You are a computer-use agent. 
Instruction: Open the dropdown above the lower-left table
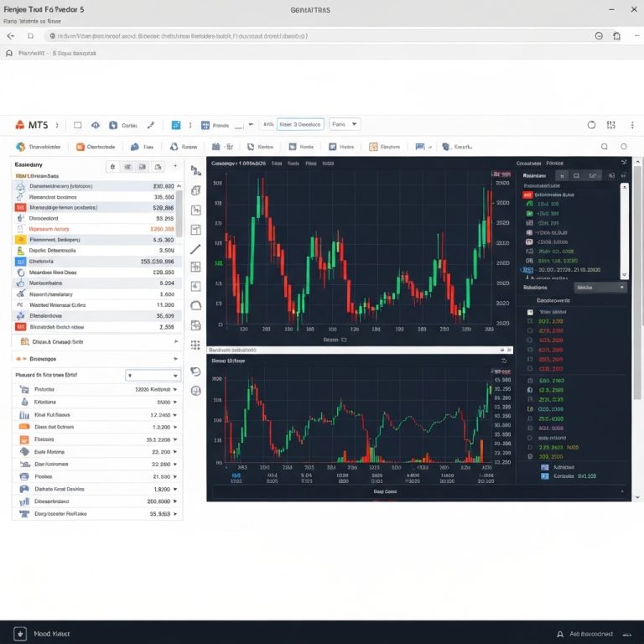(x=152, y=376)
